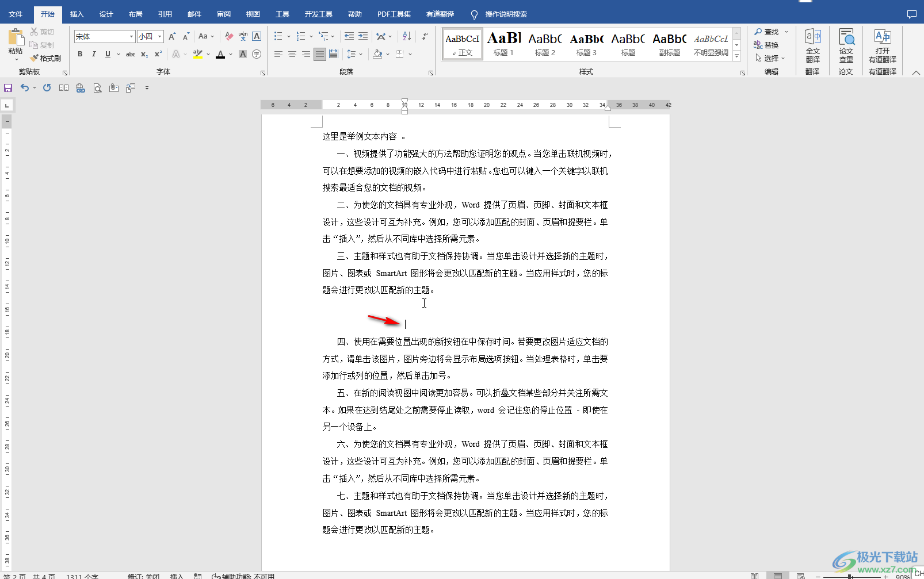Viewport: 924px width, 579px height.
Task: Clear all formatting with the eraser icon
Action: click(x=229, y=36)
